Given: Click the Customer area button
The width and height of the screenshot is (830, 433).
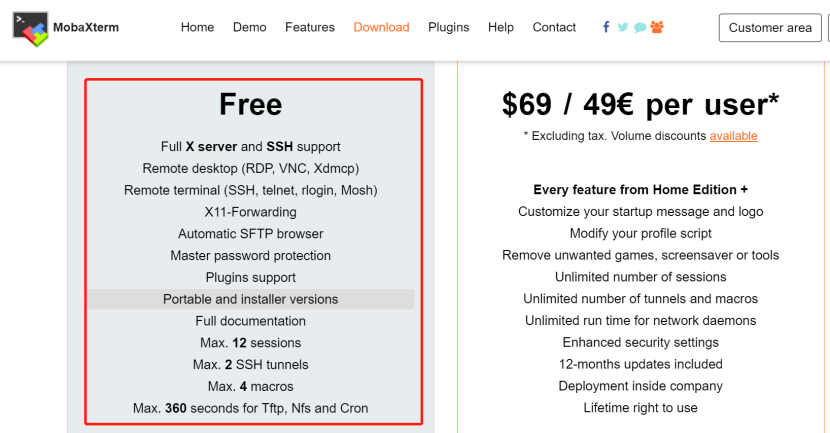Looking at the screenshot, I should [x=770, y=28].
